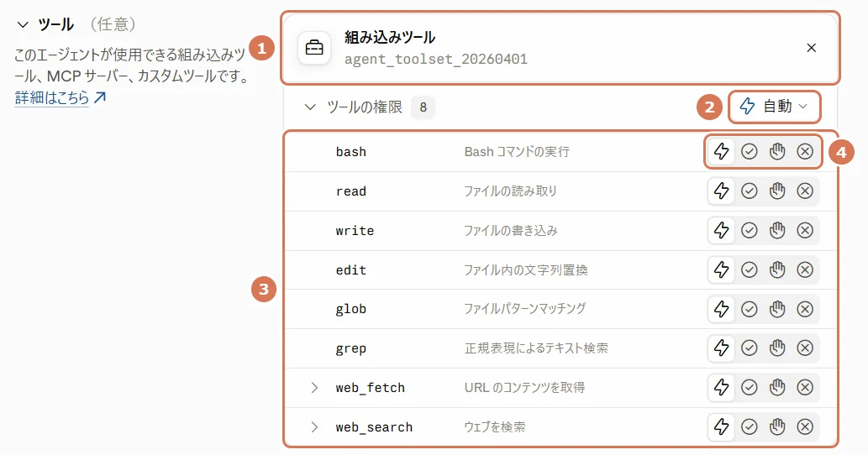Choose the checkmark allow icon for read
868x455 pixels.
pos(749,191)
